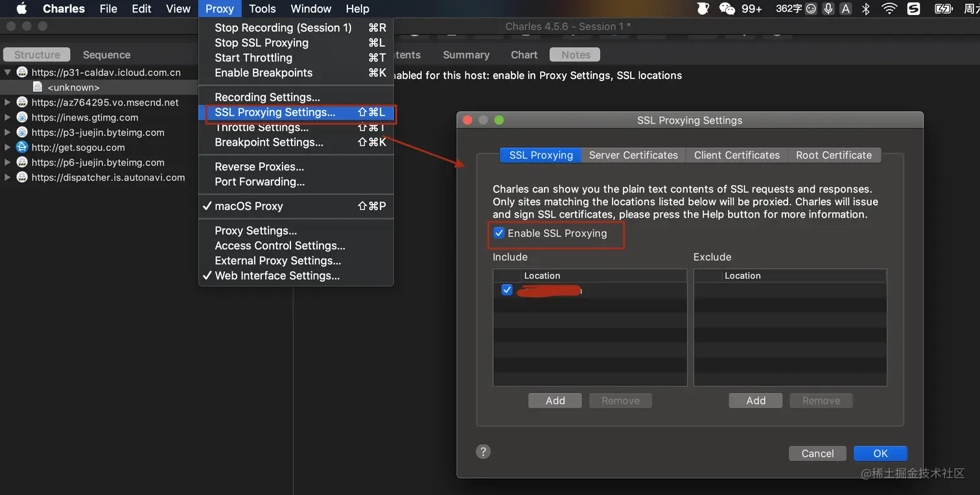Open Proxy Settings... menu item
Viewport: 980px width, 495px height.
pyautogui.click(x=296, y=231)
